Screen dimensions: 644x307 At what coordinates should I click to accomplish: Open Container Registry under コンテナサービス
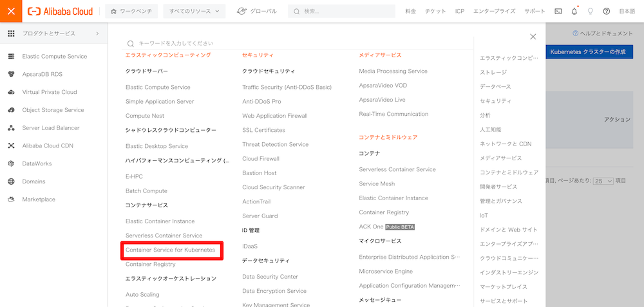tap(150, 264)
